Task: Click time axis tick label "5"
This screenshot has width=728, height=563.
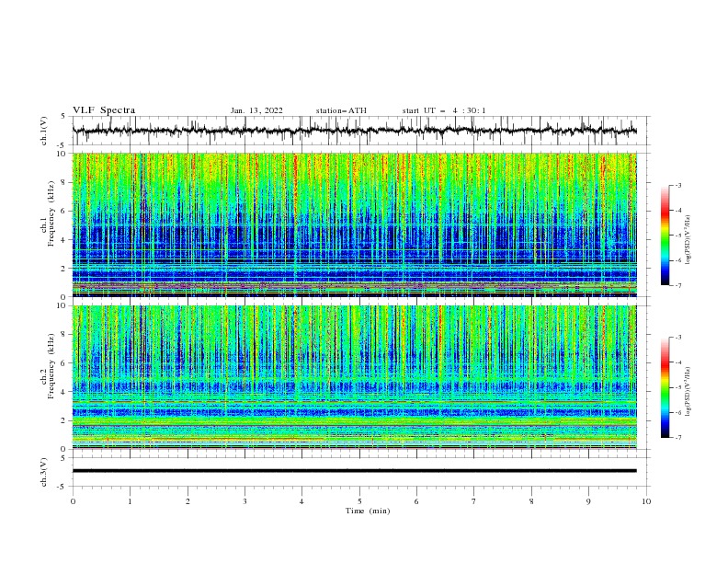Action: point(359,501)
